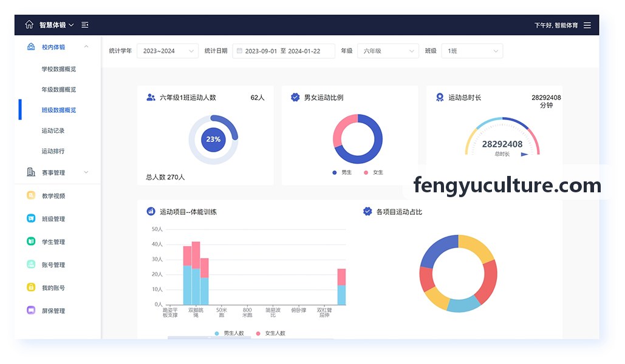Open the 班级 1班 dropdown
The image size is (625, 364).
point(472,51)
